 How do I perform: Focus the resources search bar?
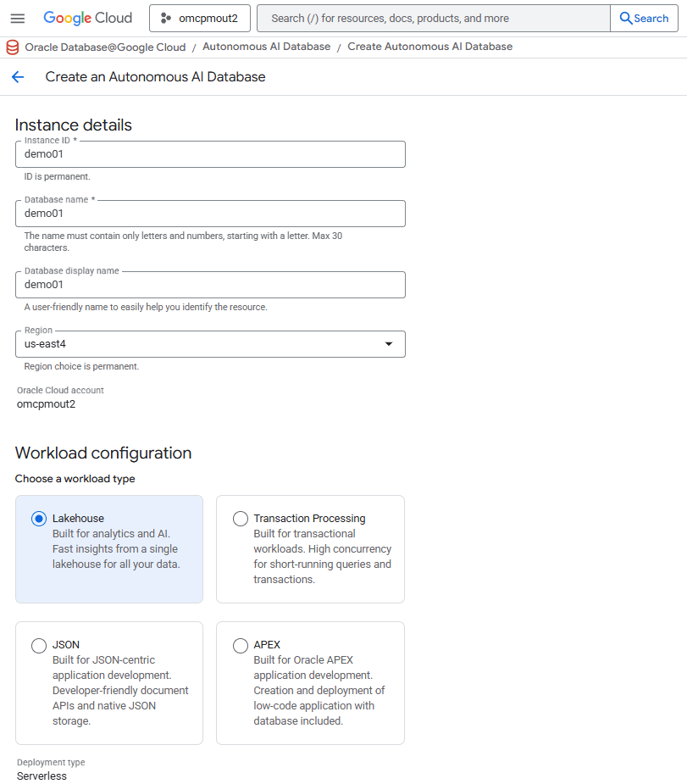pos(433,19)
